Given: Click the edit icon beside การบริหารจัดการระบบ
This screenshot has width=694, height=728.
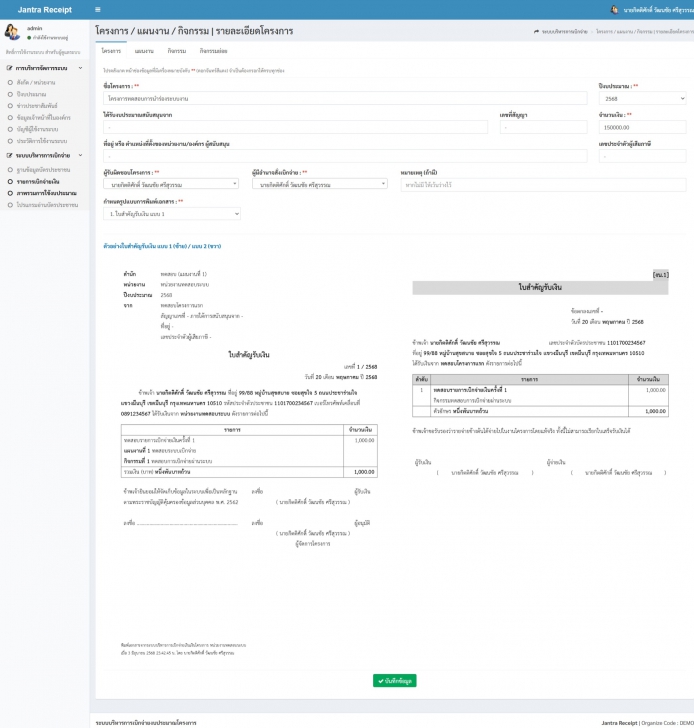Looking at the screenshot, I should coord(9,68).
